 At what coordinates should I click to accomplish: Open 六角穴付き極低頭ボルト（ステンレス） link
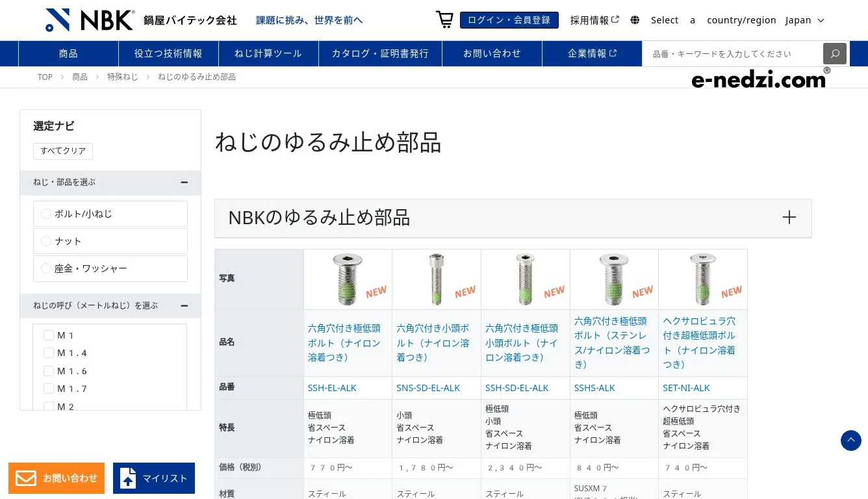pyautogui.click(x=612, y=343)
